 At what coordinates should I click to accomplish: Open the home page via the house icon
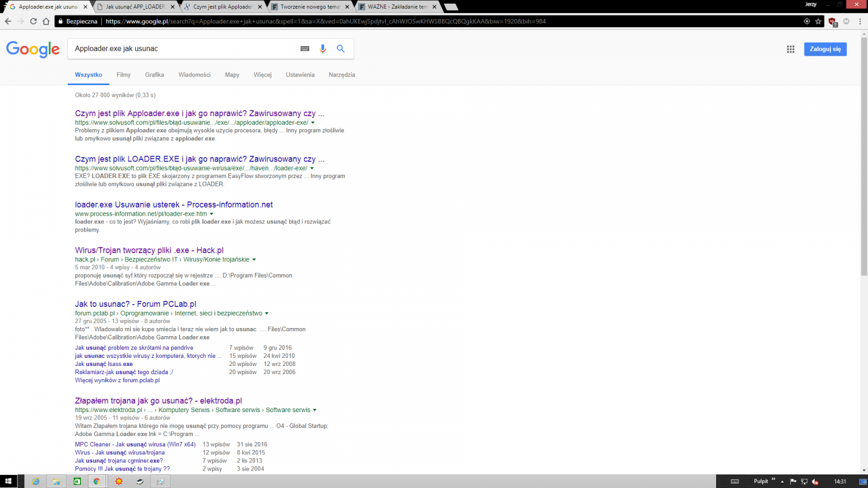click(46, 21)
